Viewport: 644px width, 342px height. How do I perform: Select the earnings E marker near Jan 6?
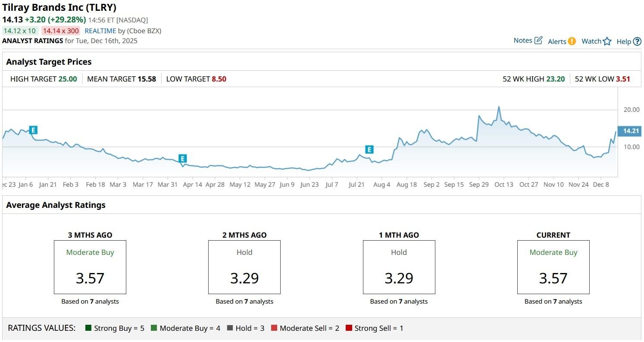pos(33,130)
